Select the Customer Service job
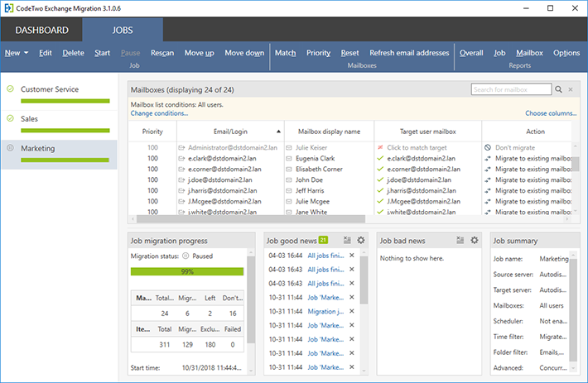This screenshot has width=588, height=383. coord(60,95)
